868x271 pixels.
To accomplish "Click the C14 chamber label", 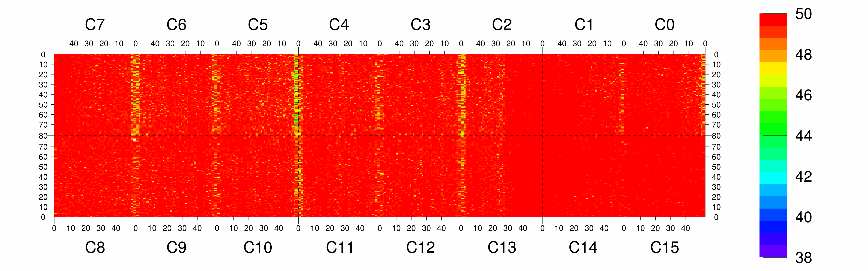I will coord(583,248).
